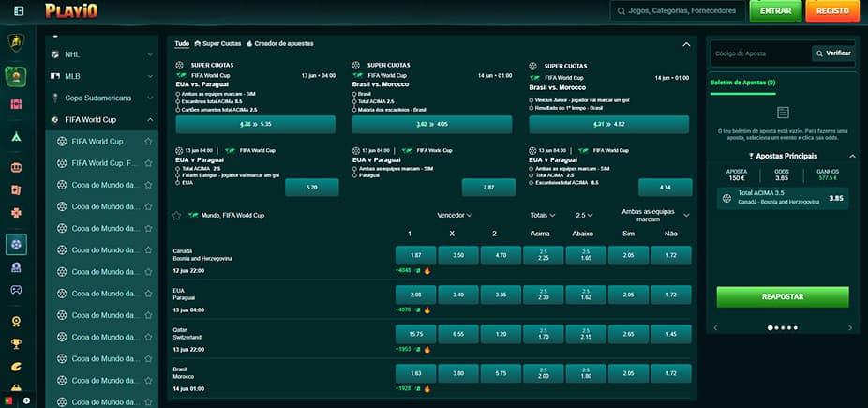Pick the 4.76 » 5.35 super odds button
Screen dimensions: 868x408
[x=255, y=124]
